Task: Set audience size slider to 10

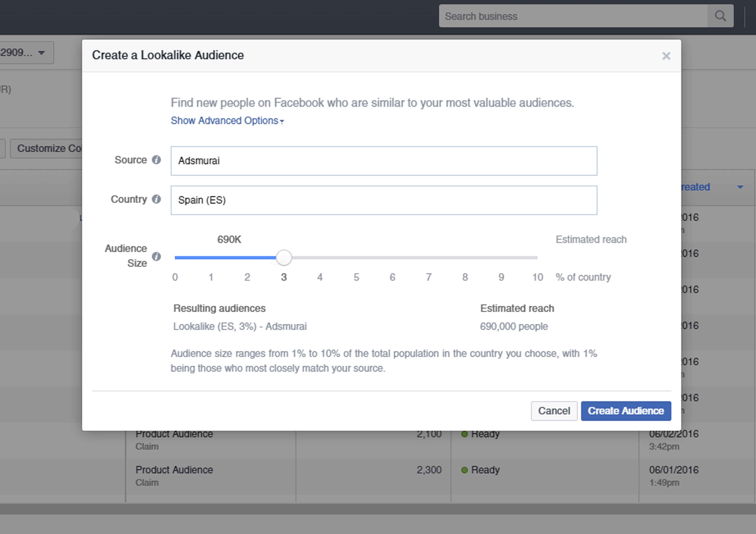Action: coord(537,258)
